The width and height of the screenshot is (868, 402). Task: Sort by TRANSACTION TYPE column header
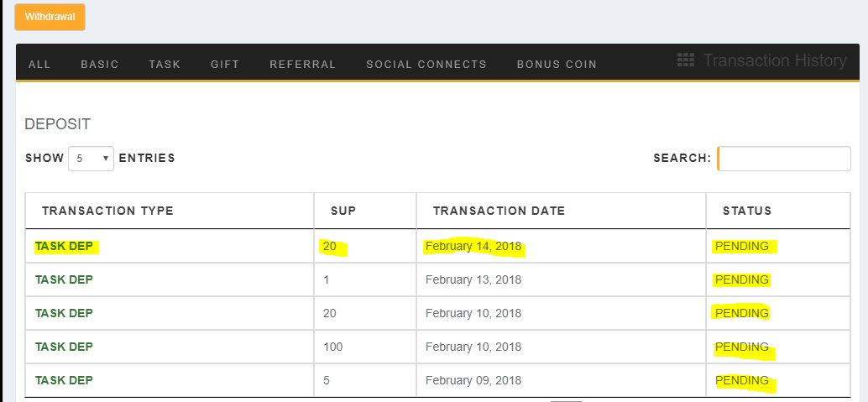[107, 211]
